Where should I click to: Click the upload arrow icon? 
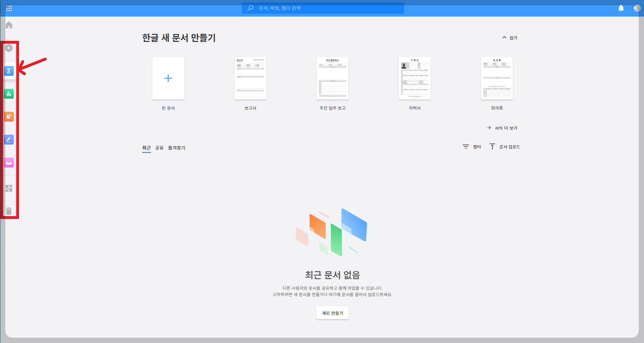492,147
